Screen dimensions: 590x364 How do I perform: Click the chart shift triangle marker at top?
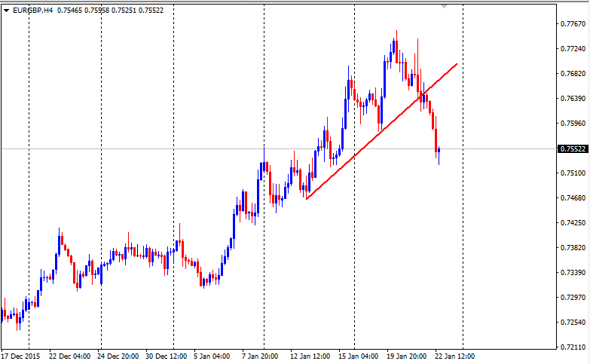(445, 6)
